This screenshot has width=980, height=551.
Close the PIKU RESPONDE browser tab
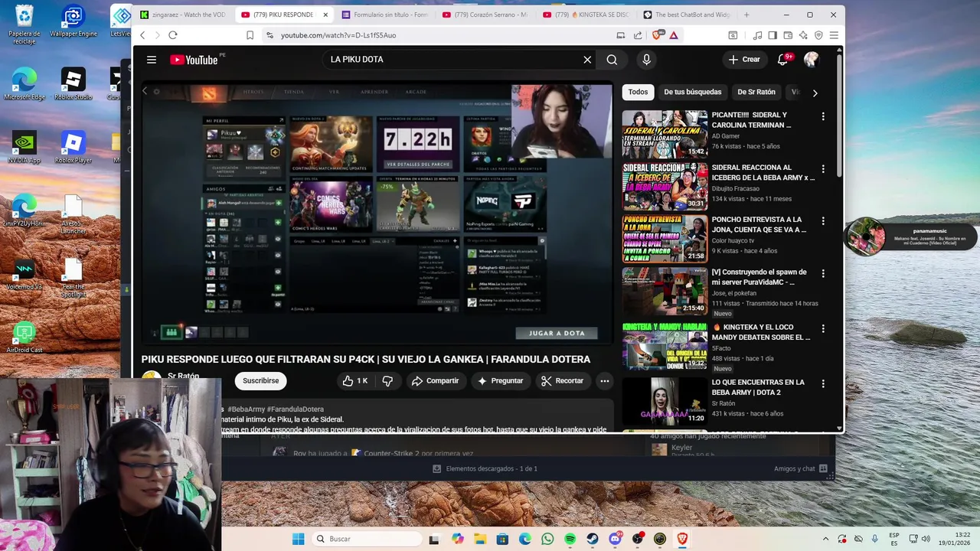point(325,15)
